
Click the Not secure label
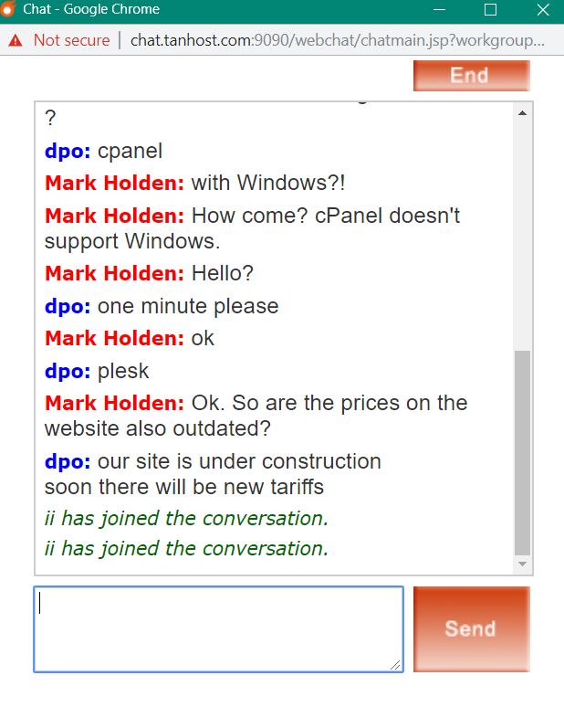coord(72,40)
